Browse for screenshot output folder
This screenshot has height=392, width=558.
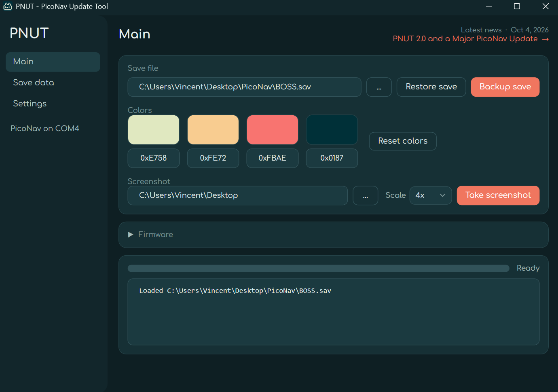point(366,195)
